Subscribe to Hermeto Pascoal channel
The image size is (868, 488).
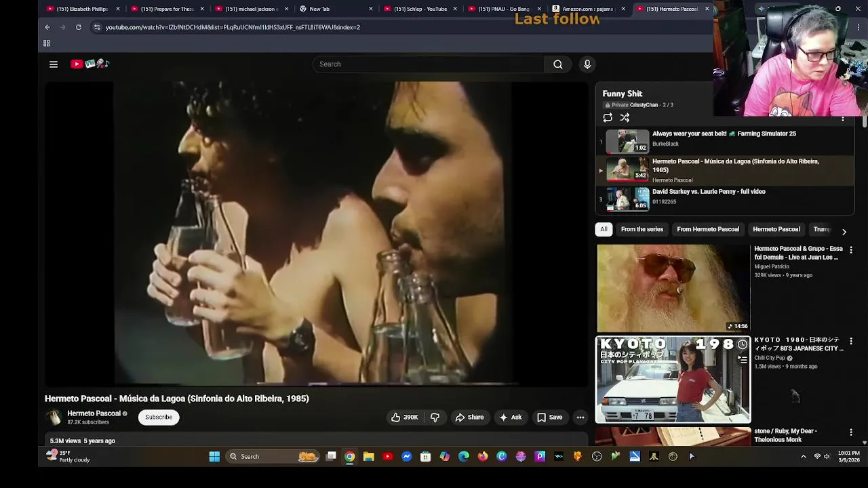(159, 418)
